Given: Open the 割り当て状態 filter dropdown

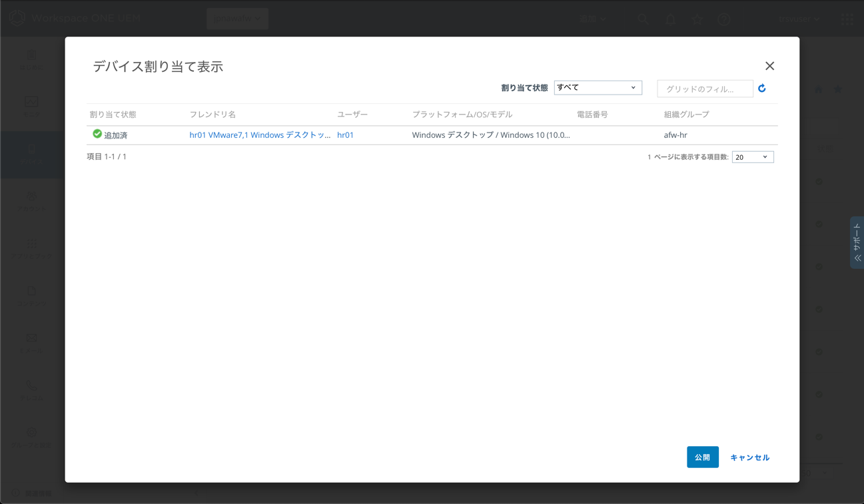Looking at the screenshot, I should click(x=598, y=87).
